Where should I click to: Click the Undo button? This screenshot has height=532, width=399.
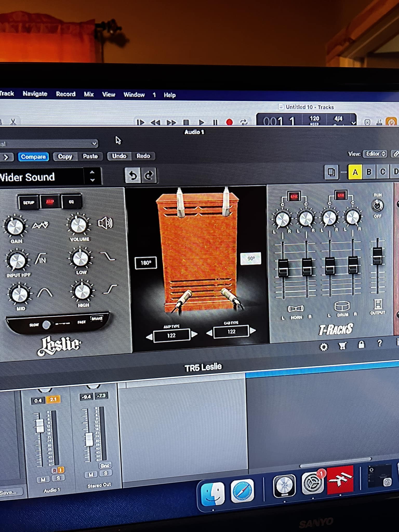click(x=119, y=156)
